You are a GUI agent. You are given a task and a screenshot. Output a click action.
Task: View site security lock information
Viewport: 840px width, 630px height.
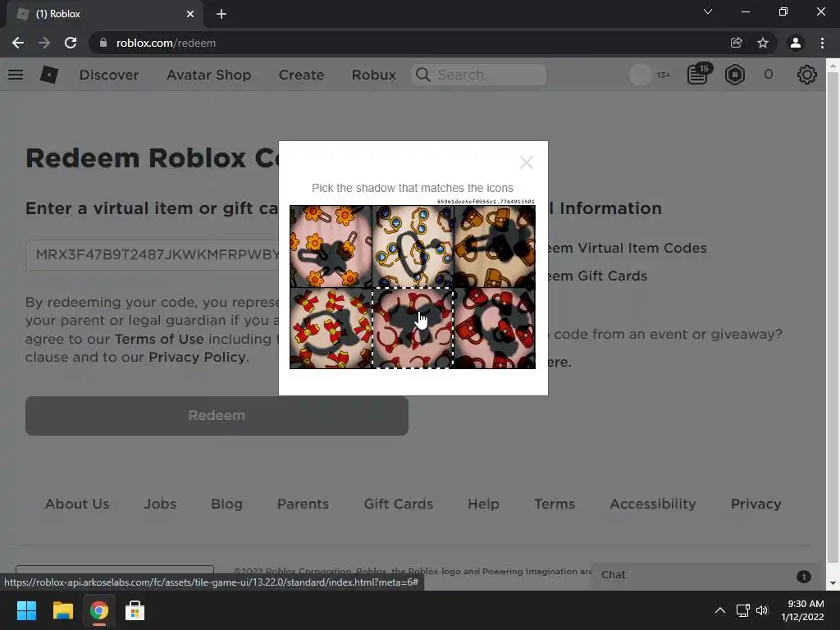click(x=103, y=43)
